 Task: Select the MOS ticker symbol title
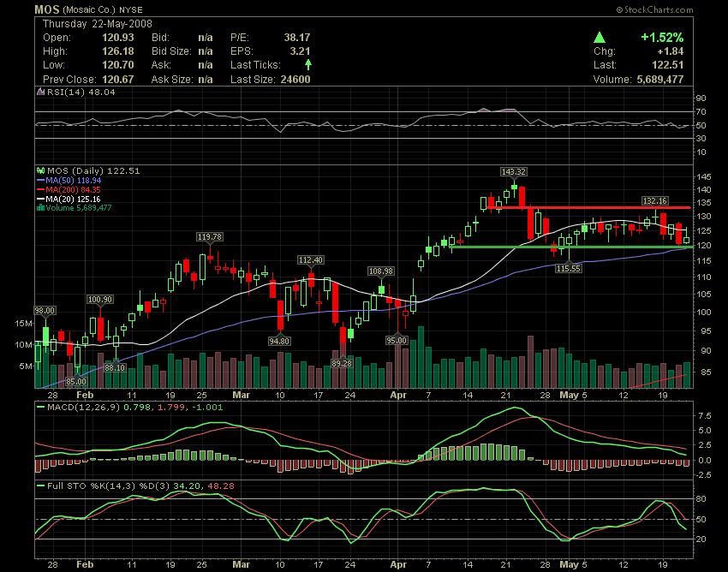[x=47, y=9]
